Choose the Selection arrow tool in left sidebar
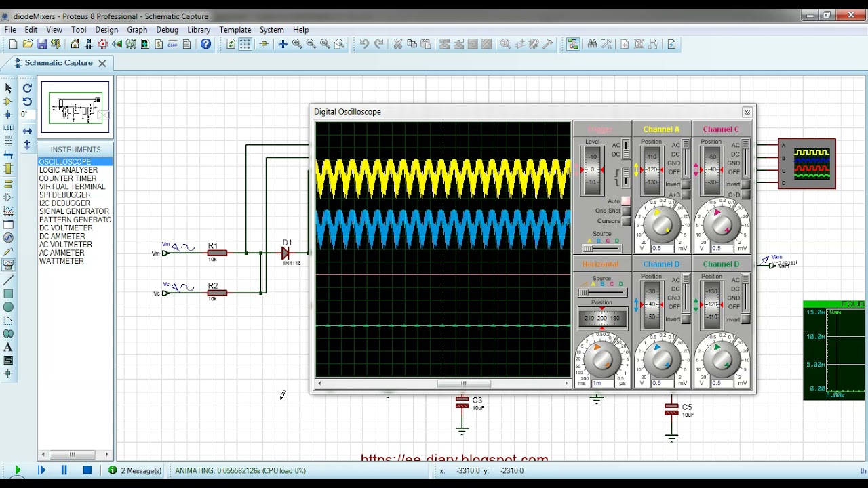The width and height of the screenshot is (868, 488). [x=8, y=88]
